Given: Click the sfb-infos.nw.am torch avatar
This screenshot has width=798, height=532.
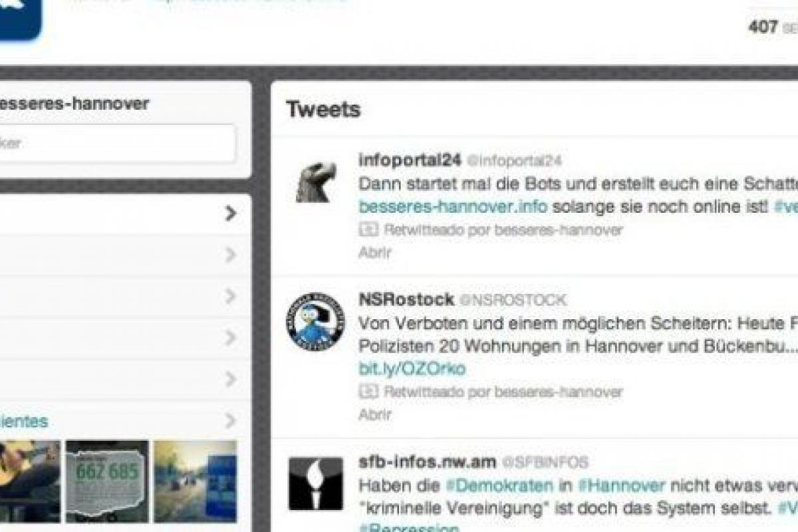Looking at the screenshot, I should pos(316,483).
